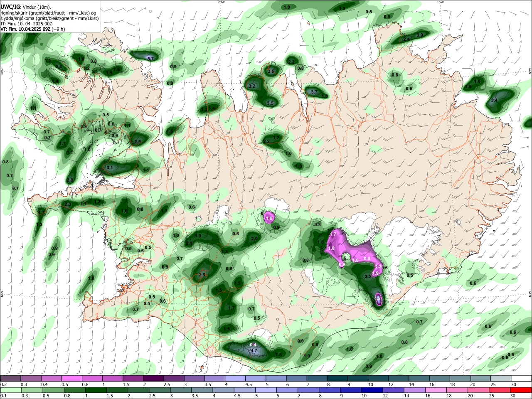Select the deep navy blue 10 swatch in bottom legend row
The width and height of the screenshot is (532, 399).
coord(372,390)
